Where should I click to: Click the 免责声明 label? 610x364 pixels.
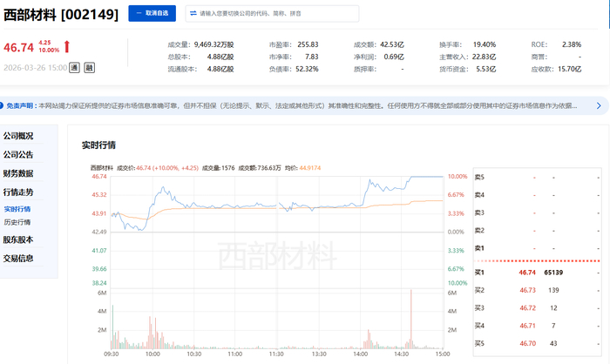coord(21,105)
